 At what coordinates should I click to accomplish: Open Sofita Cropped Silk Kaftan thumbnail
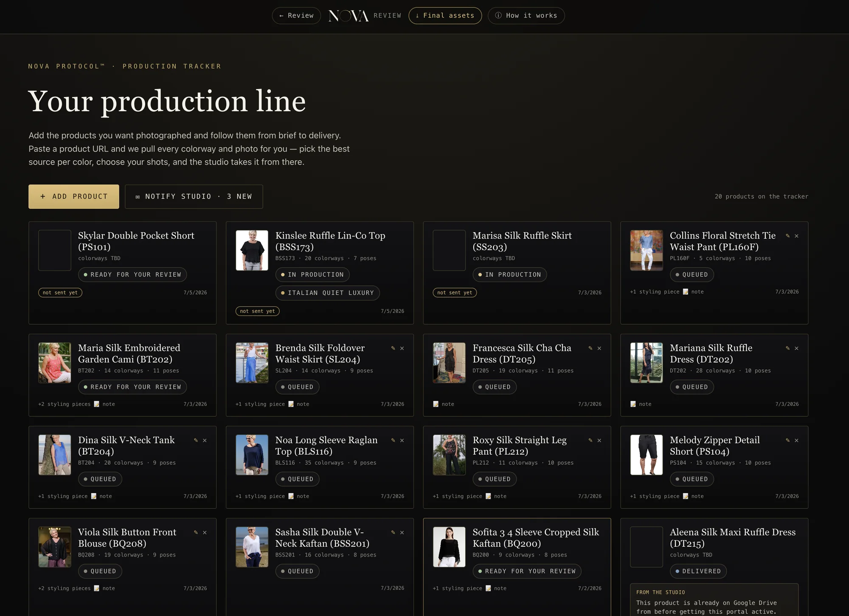point(449,547)
